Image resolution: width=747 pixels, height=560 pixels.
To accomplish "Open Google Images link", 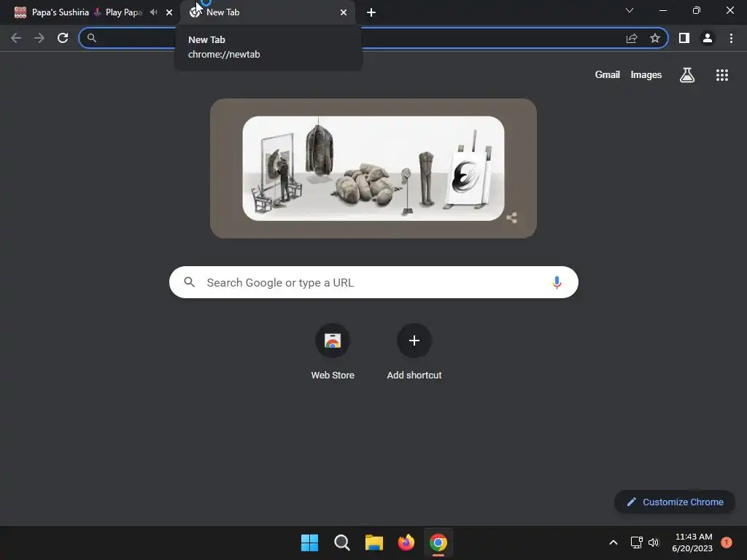I will (646, 75).
